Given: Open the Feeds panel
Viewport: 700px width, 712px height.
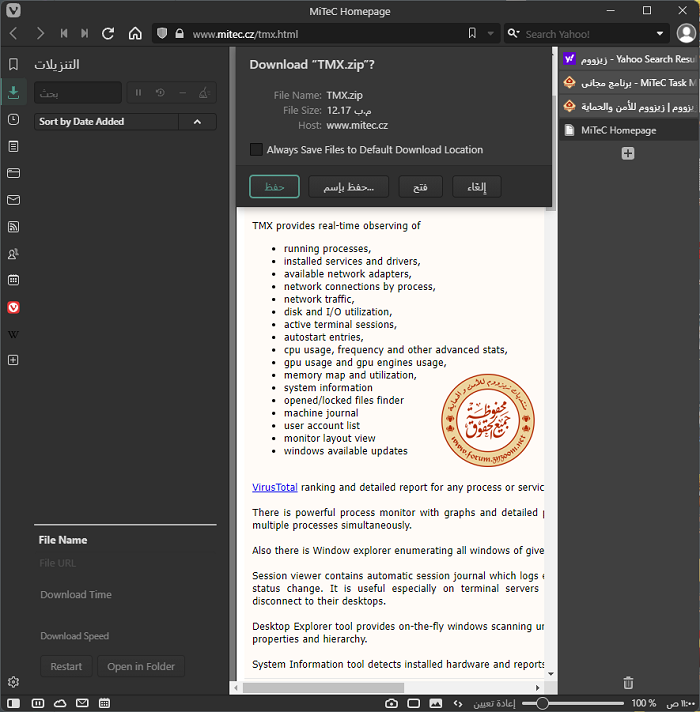Looking at the screenshot, I should [14, 227].
